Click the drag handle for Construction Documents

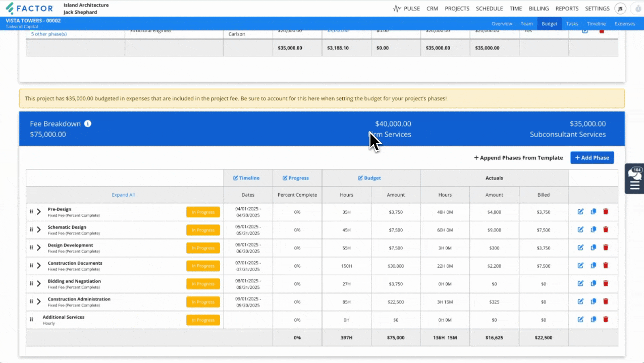31,266
